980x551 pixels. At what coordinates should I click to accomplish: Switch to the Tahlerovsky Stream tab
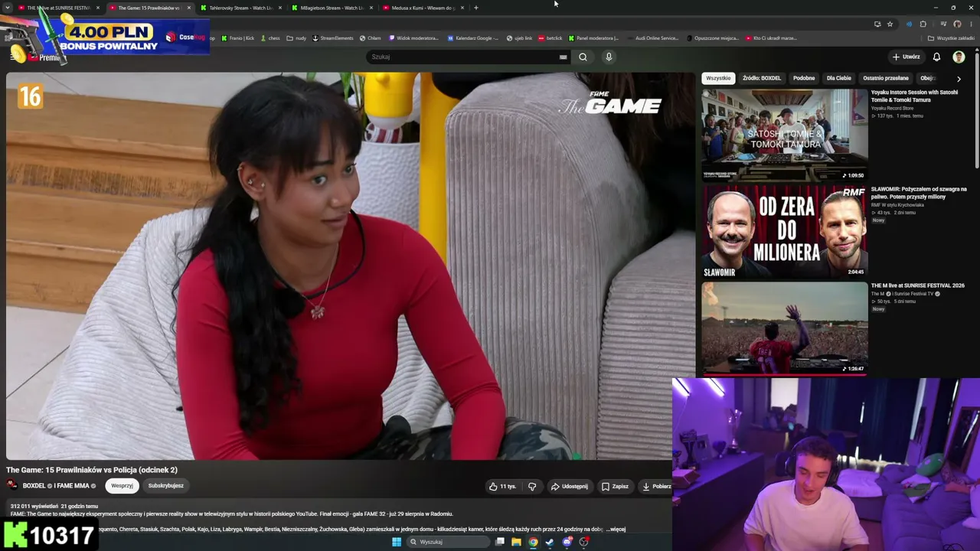coord(240,8)
